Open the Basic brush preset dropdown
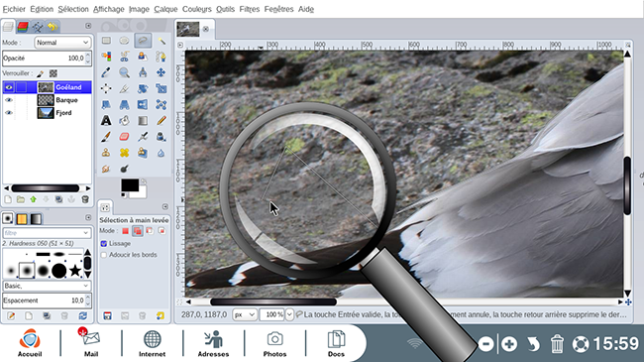Image resolution: width=644 pixels, height=362 pixels. [47, 286]
